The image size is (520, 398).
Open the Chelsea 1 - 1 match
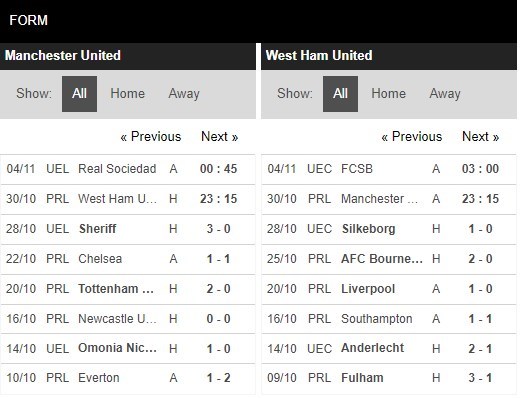point(128,259)
